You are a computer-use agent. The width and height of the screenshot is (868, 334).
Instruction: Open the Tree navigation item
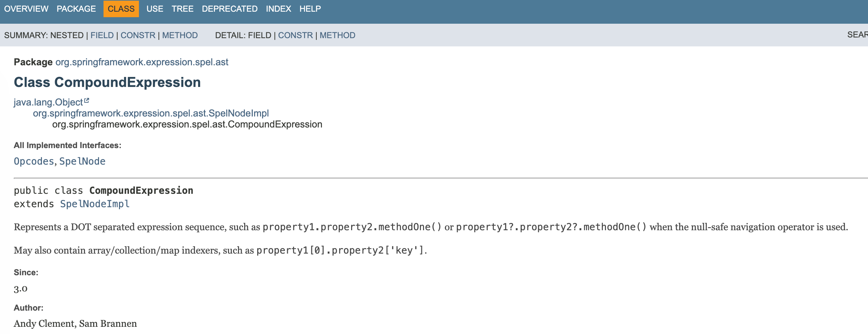[x=182, y=9]
